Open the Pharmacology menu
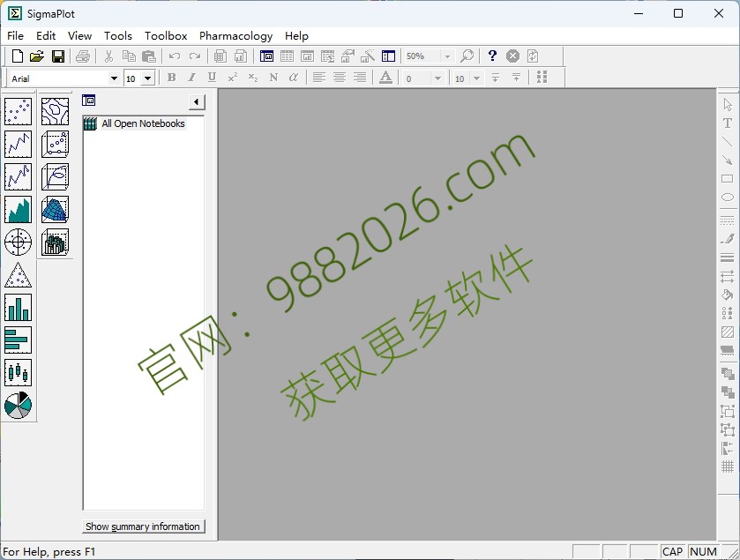This screenshot has width=740, height=560. coord(236,36)
